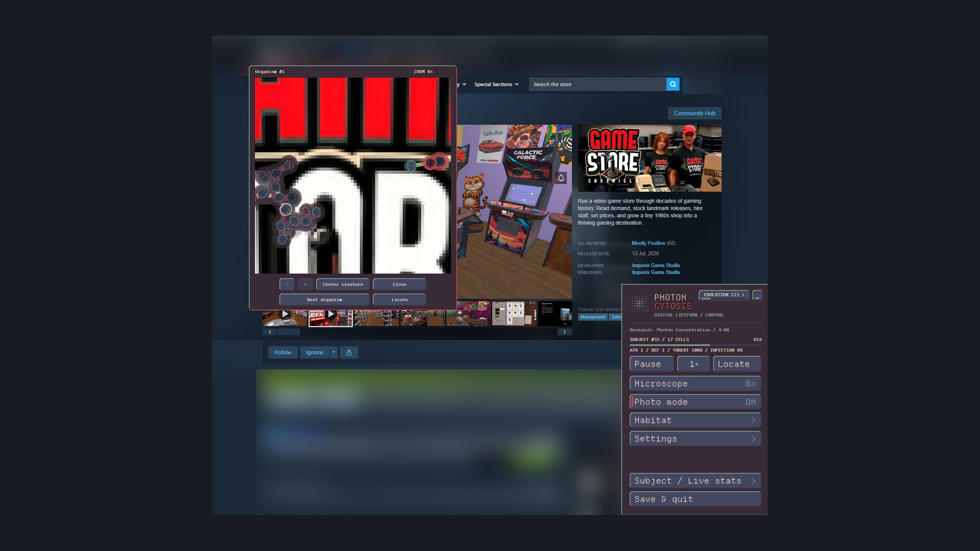The height and width of the screenshot is (551, 980).
Task: Open the Ignore dropdown arrow
Action: click(334, 353)
